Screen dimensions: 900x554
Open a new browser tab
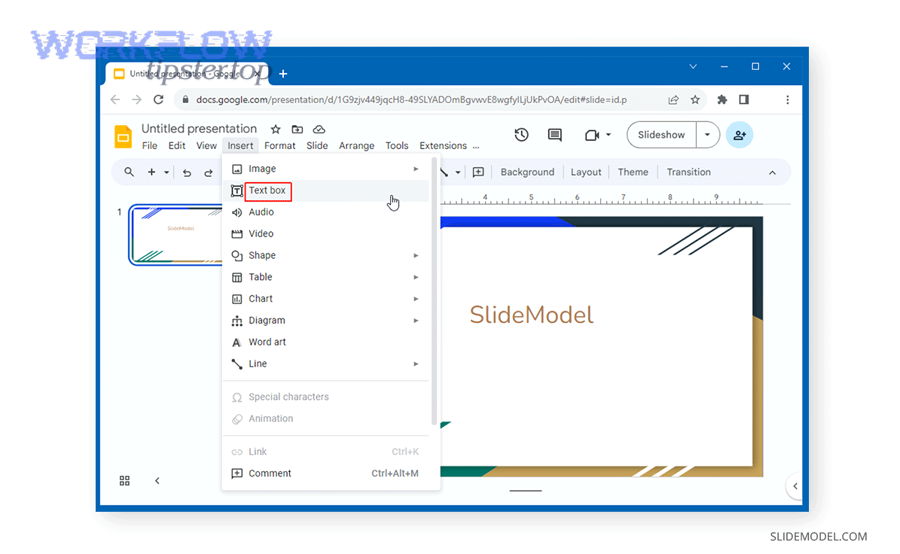pos(283,74)
